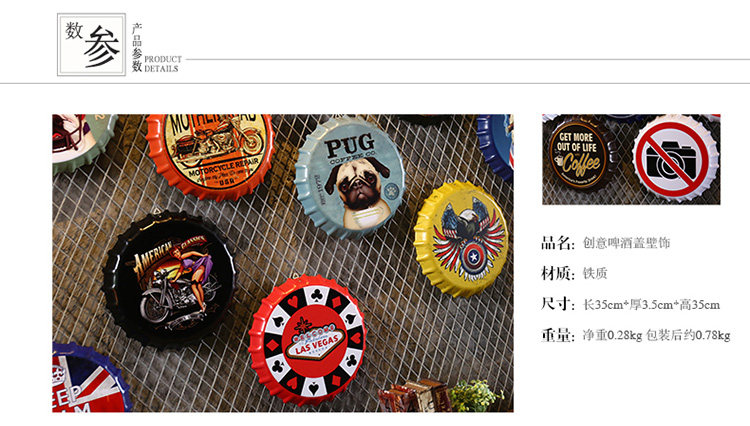Click the orange Motorcycle Repair cap

click(210, 155)
